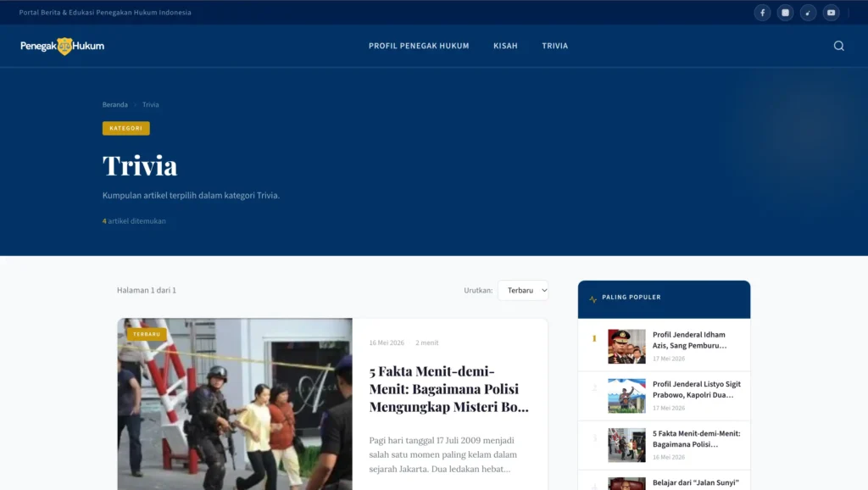Click the search magnifier icon
Image resolution: width=868 pixels, height=490 pixels.
[x=839, y=46]
